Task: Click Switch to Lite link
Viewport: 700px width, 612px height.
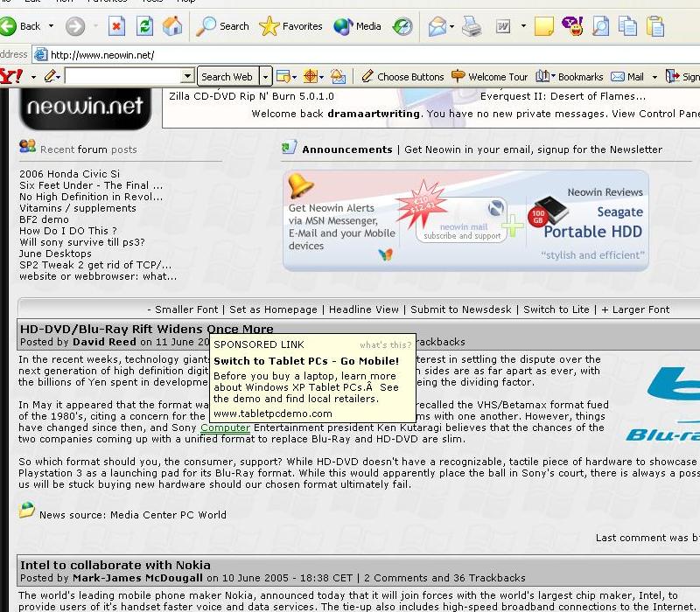Action: coord(556,309)
